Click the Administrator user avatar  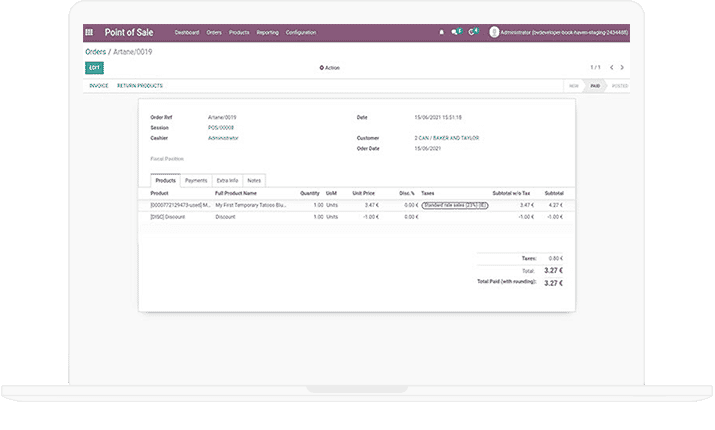(494, 32)
